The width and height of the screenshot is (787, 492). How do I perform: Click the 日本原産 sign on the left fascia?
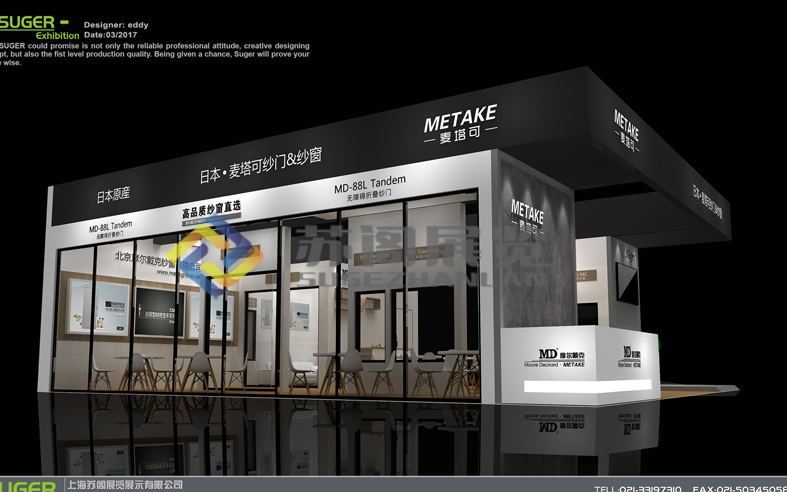(x=113, y=195)
